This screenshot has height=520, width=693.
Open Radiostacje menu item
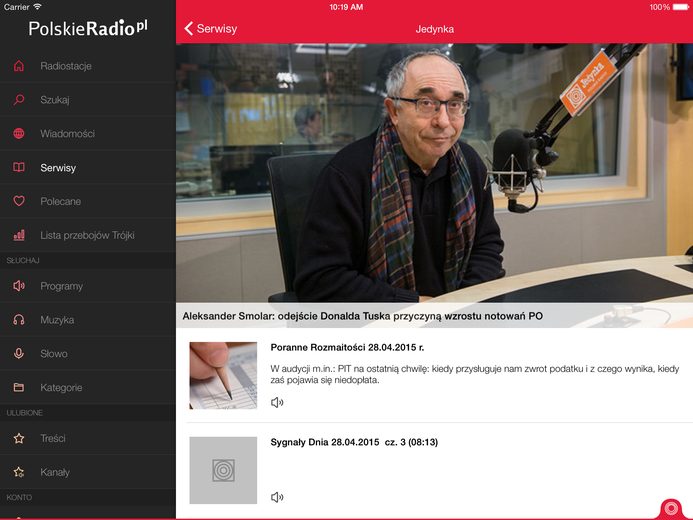click(x=88, y=66)
